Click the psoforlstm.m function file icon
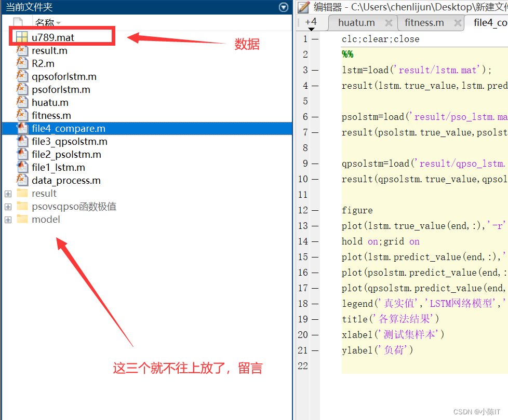The image size is (508, 420). pyautogui.click(x=22, y=89)
